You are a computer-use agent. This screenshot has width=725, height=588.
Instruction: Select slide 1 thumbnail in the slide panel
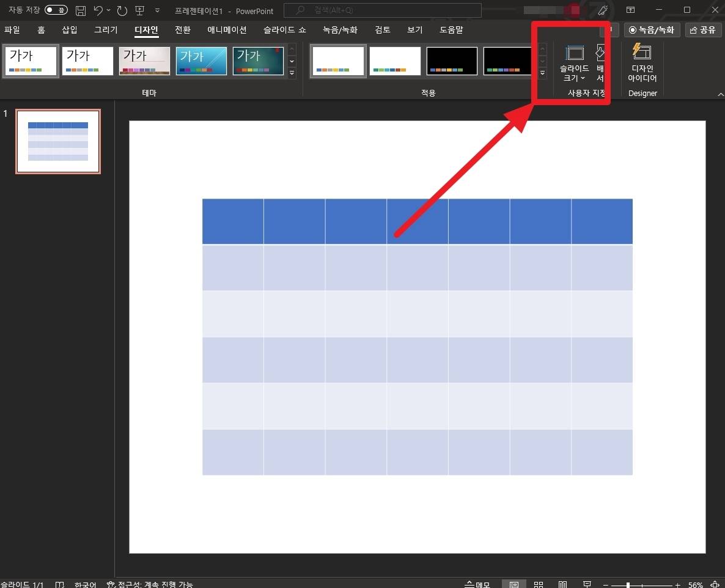(58, 141)
